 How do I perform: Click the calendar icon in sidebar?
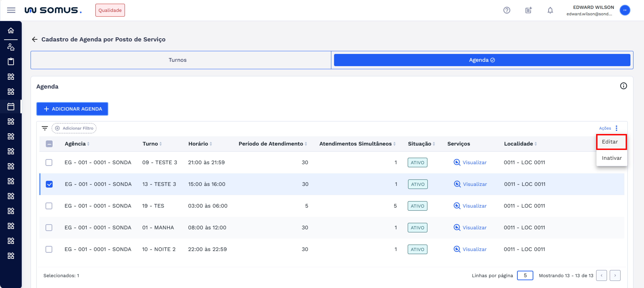[11, 107]
